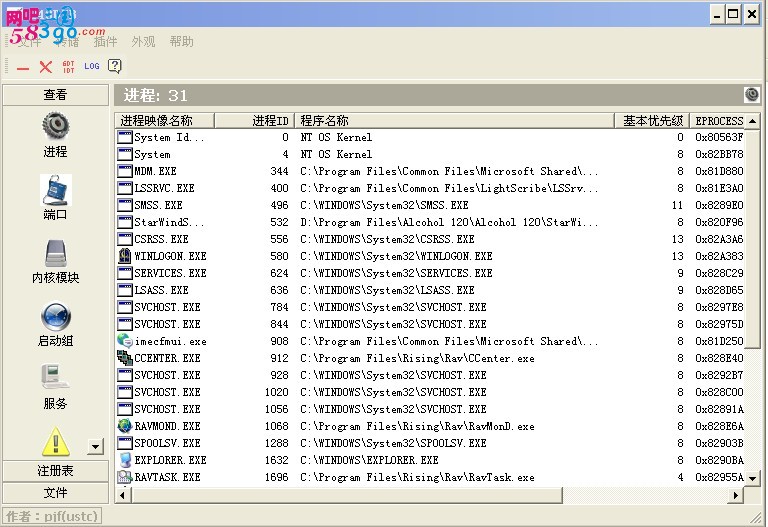Image resolution: width=768 pixels, height=527 pixels.
Task: Click the vertical scrollbar up arrow
Action: click(x=752, y=120)
